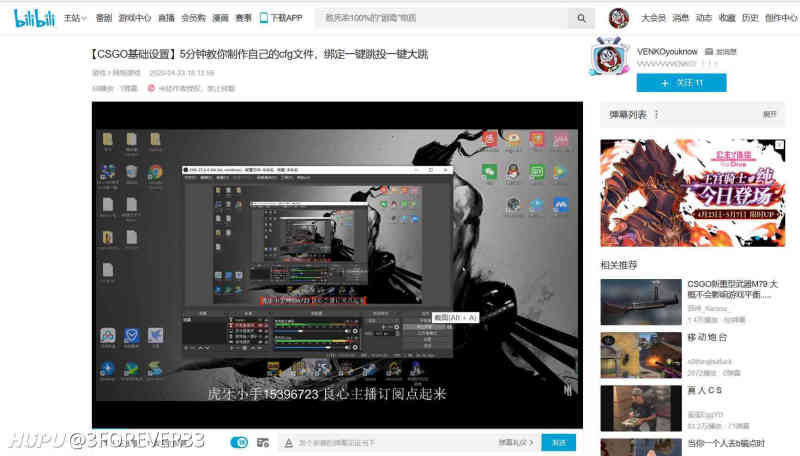This screenshot has height=456, width=800.
Task: Open the 弹幕列表 options dots
Action: pos(657,114)
